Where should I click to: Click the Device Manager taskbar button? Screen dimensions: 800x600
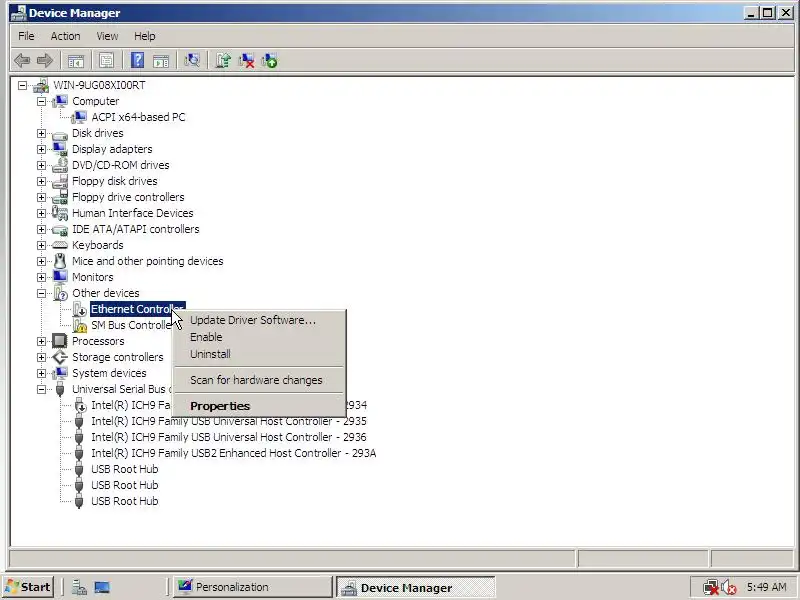pos(415,588)
